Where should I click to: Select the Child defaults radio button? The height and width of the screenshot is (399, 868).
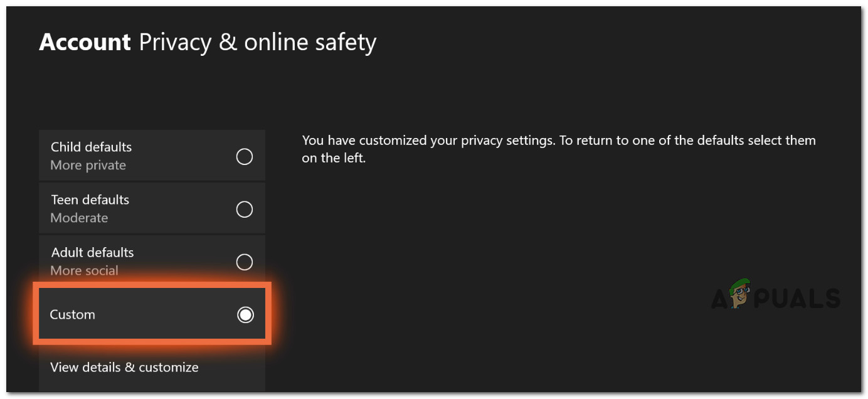(245, 156)
